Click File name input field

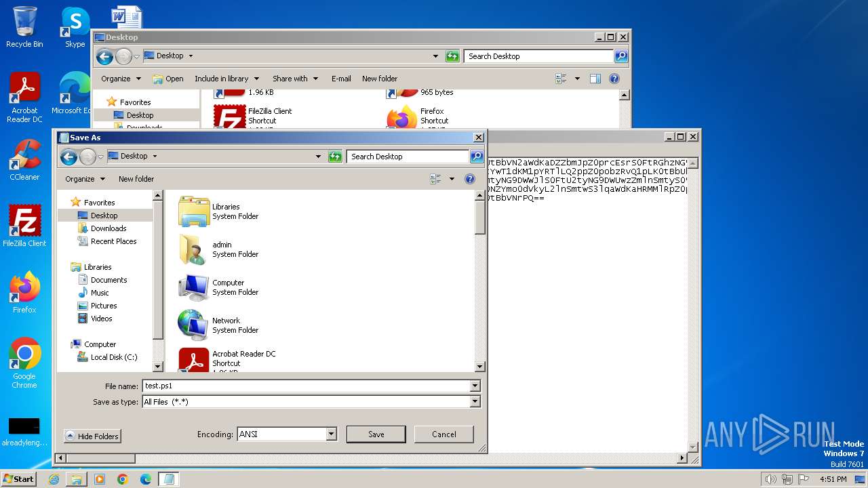(306, 386)
